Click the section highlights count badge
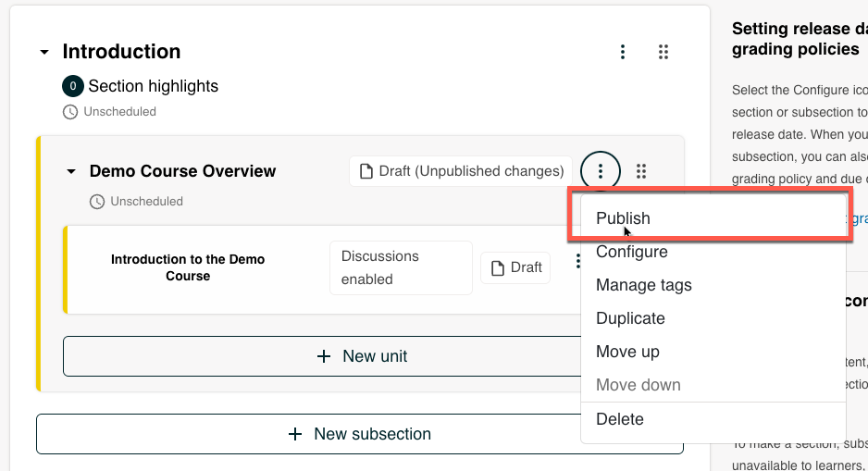The width and height of the screenshot is (868, 471). 72,86
